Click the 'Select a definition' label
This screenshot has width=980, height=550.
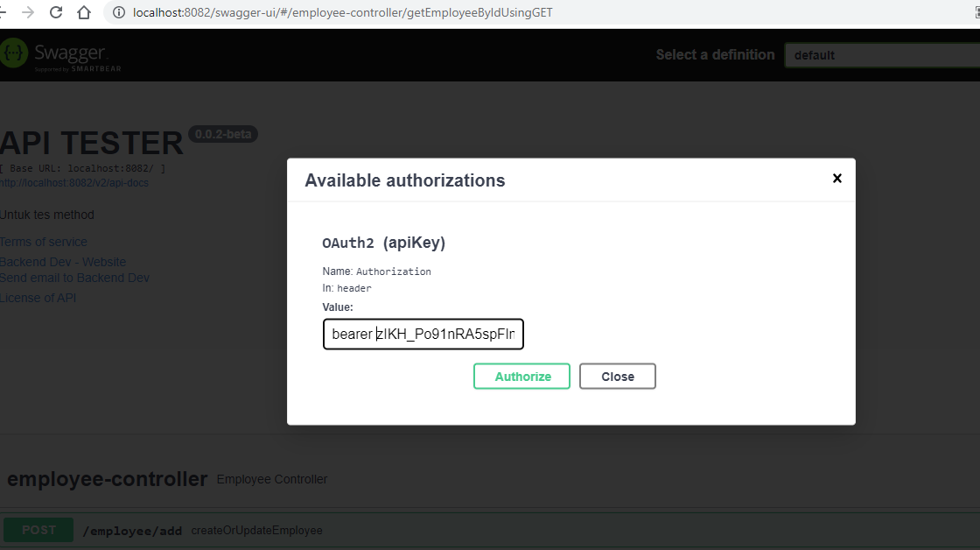(715, 54)
